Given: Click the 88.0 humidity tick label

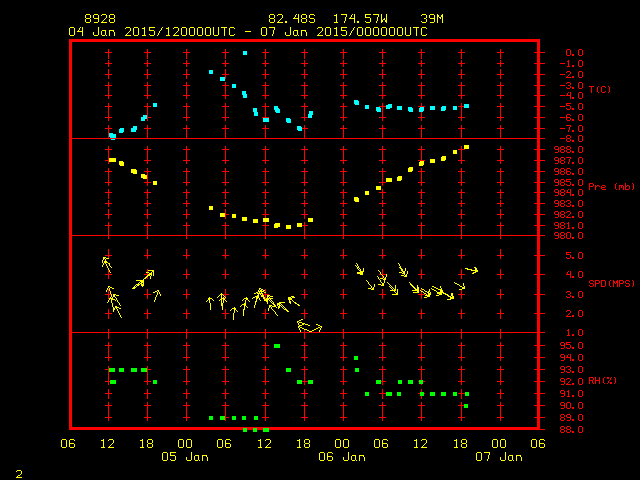Looking at the screenshot, I should pyautogui.click(x=571, y=430).
